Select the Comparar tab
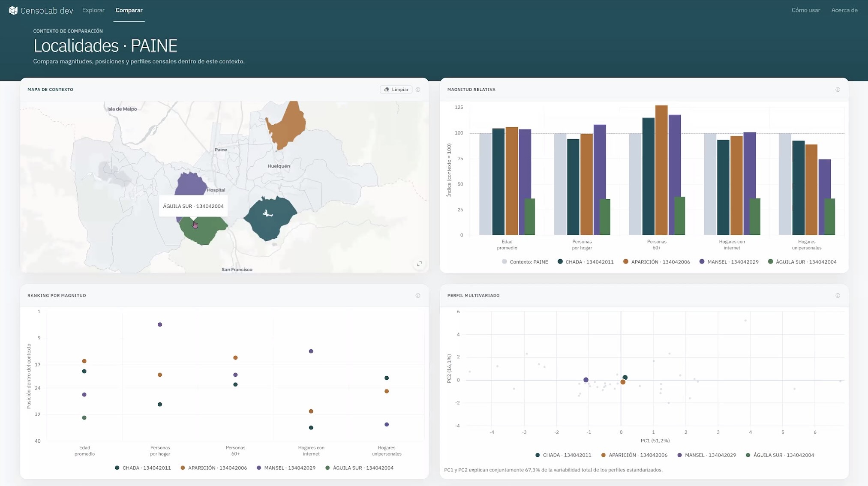The width and height of the screenshot is (868, 486). 129,10
